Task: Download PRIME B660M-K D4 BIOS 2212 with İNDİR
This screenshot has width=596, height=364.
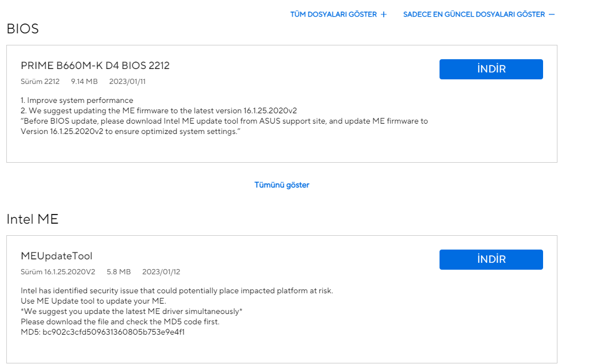Action: coord(491,69)
